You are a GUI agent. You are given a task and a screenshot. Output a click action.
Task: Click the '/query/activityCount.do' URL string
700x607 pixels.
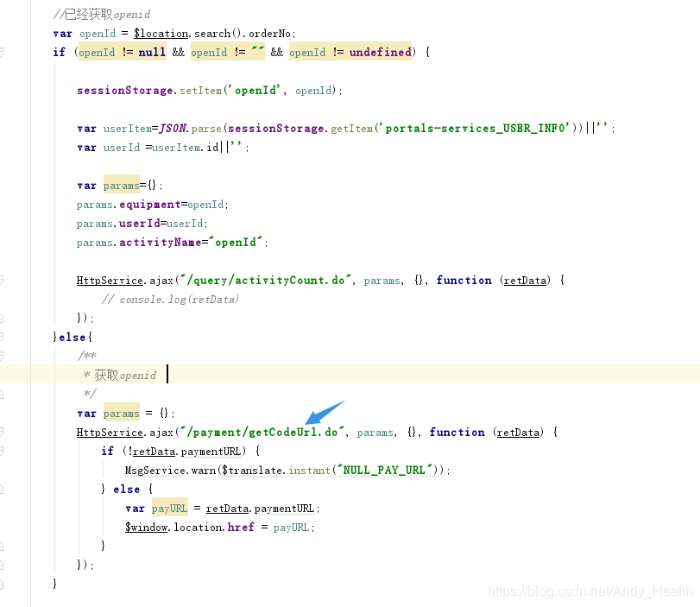point(266,280)
